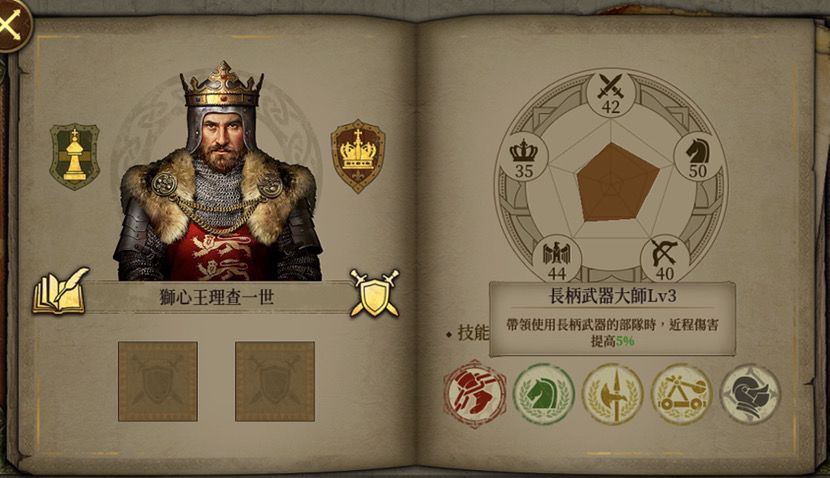Click the second empty equipment slot
830x478 pixels.
pos(275,382)
